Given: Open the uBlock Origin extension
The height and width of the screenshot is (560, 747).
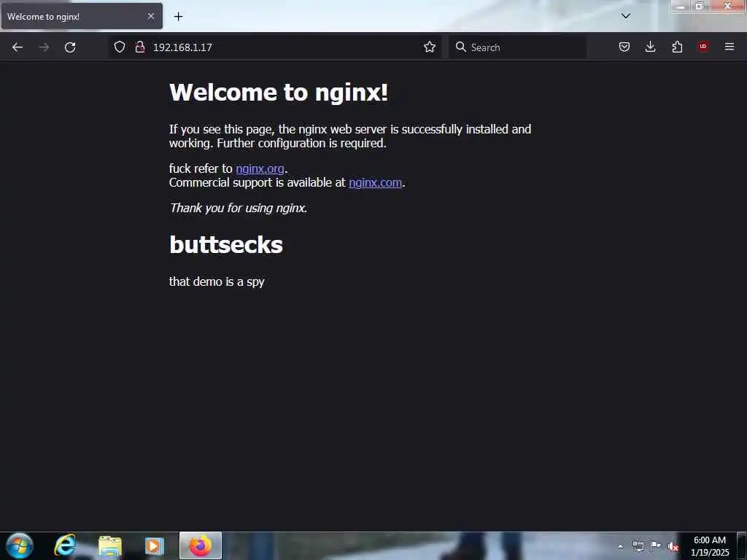Looking at the screenshot, I should [x=703, y=47].
